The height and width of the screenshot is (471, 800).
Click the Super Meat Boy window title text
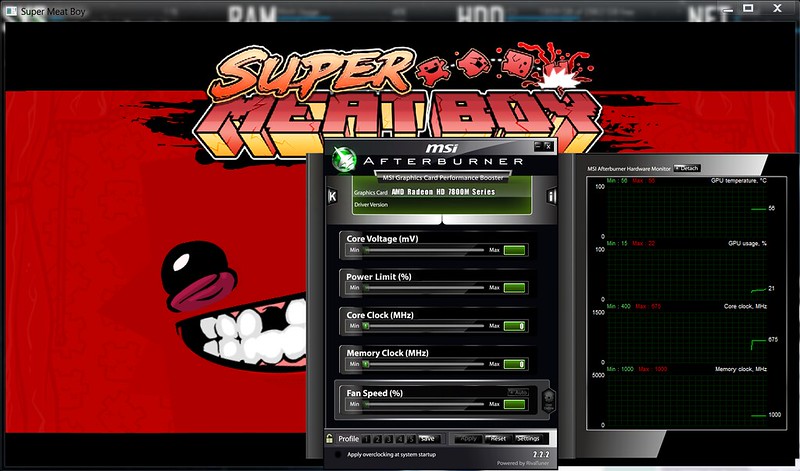[x=53, y=11]
